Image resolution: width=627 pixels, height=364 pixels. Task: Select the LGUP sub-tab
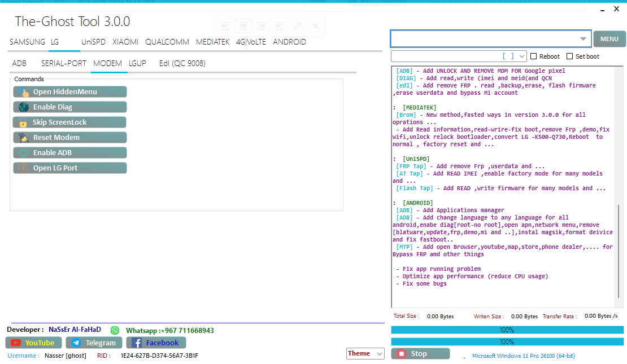(137, 63)
